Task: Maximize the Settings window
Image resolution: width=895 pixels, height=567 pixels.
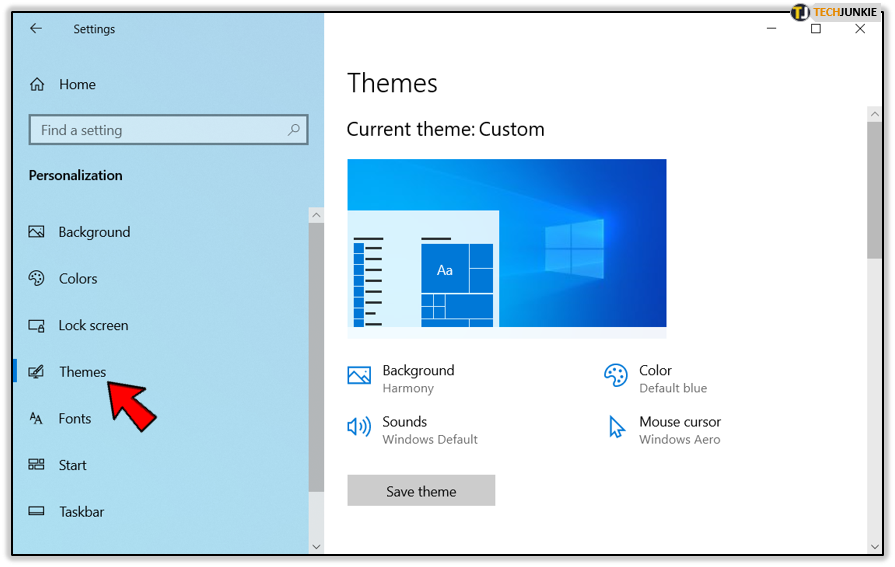Action: point(816,29)
